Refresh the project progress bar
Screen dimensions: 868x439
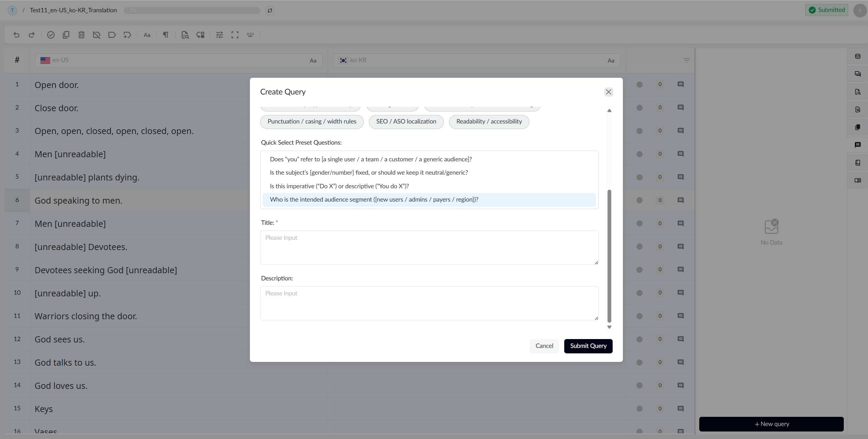point(270,10)
